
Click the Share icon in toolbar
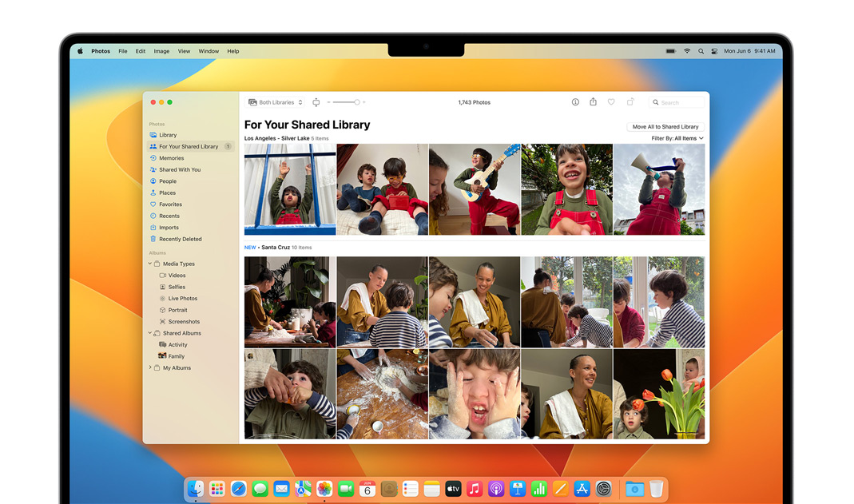click(x=593, y=101)
